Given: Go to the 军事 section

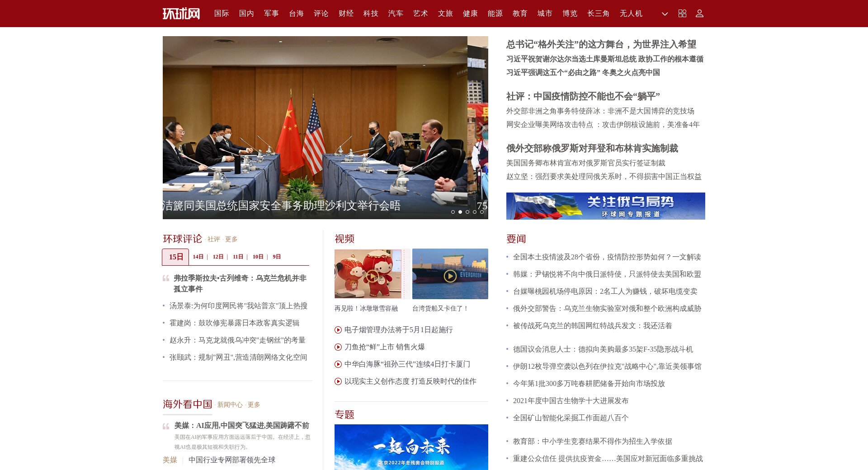Looking at the screenshot, I should [x=271, y=14].
